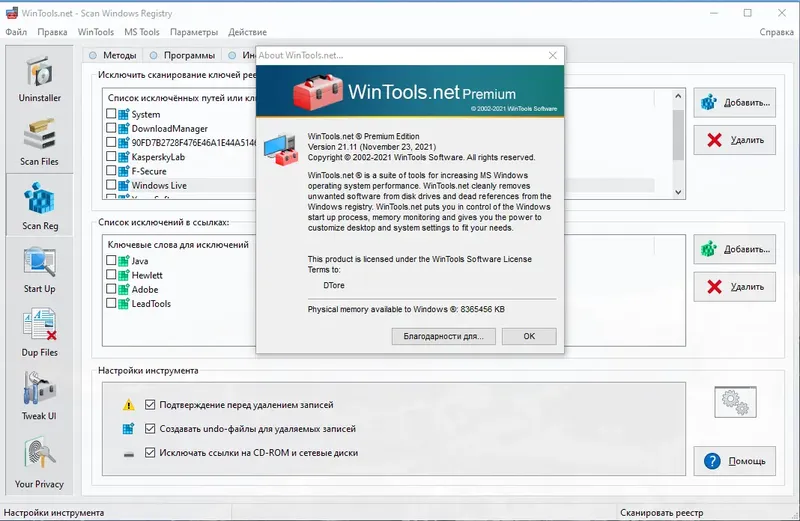Image resolution: width=800 pixels, height=521 pixels.
Task: Uncheck confirmation before deleting records option
Action: [x=150, y=405]
